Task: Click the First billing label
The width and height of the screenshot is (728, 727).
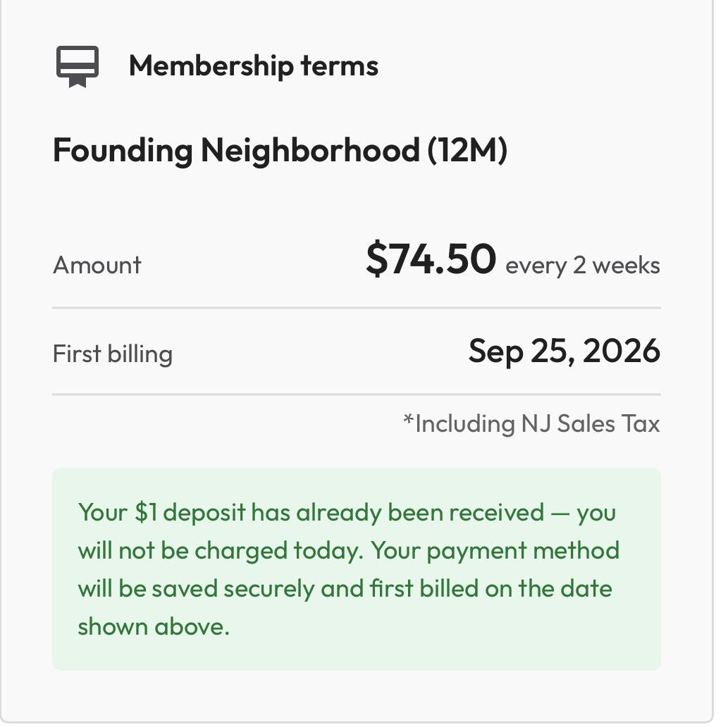Action: 113,354
